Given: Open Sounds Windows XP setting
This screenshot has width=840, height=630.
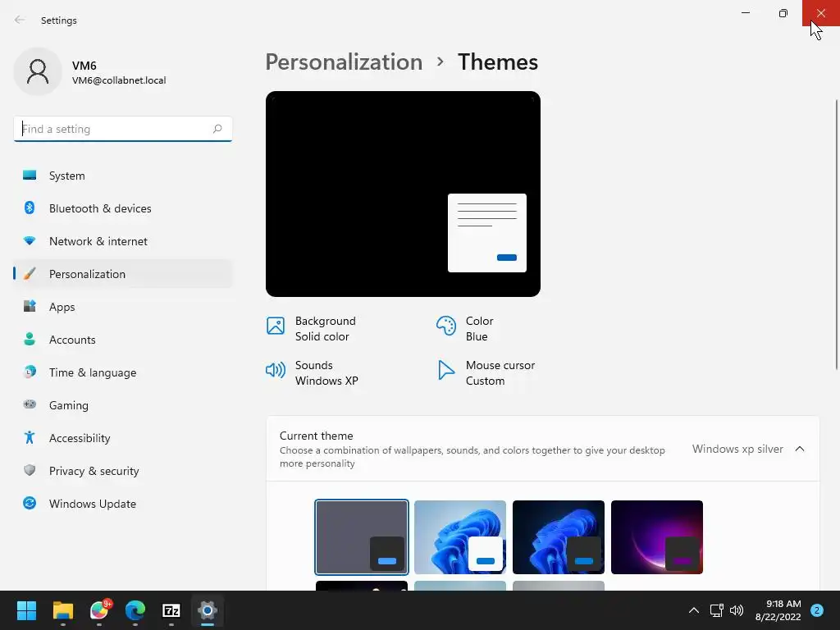Looking at the screenshot, I should (313, 373).
